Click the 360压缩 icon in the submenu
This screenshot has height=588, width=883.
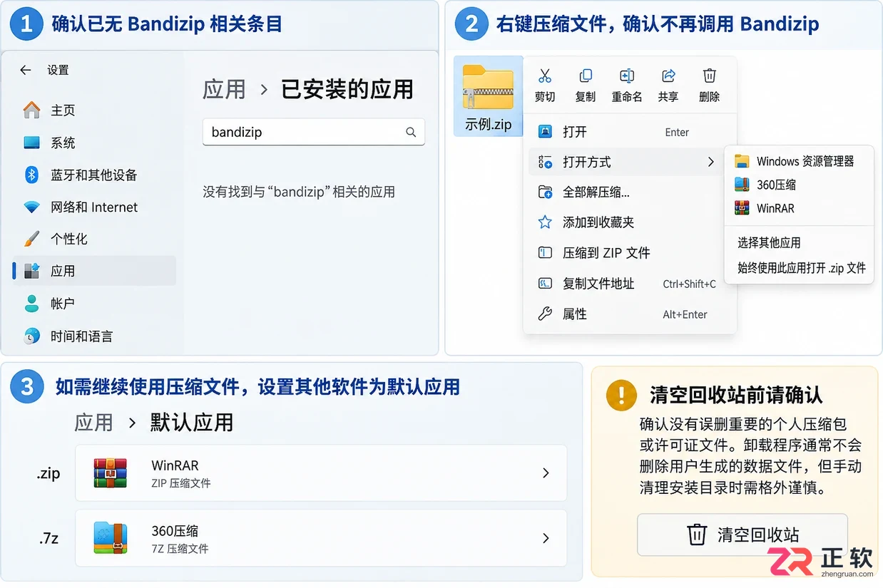coord(742,185)
